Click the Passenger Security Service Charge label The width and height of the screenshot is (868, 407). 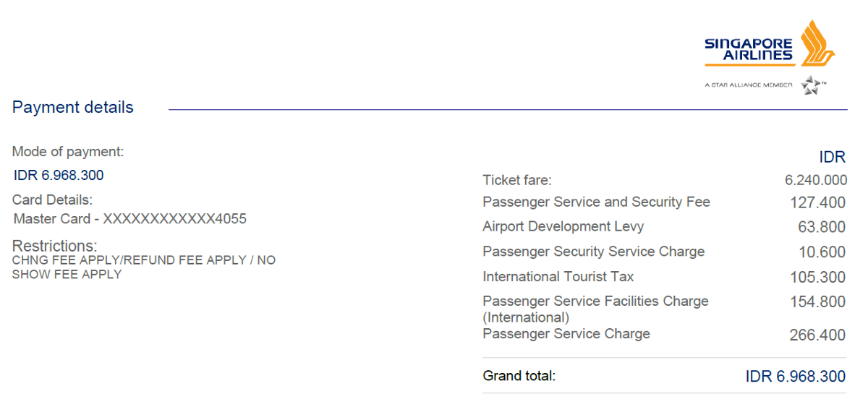coord(593,252)
